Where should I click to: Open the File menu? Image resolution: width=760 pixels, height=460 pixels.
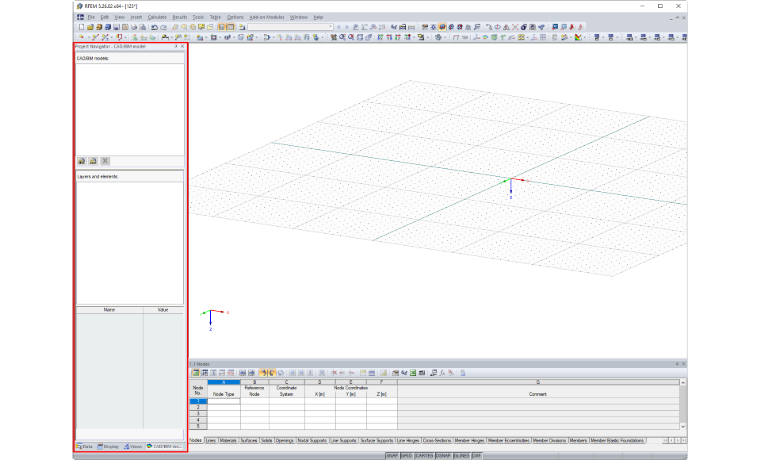click(x=91, y=17)
